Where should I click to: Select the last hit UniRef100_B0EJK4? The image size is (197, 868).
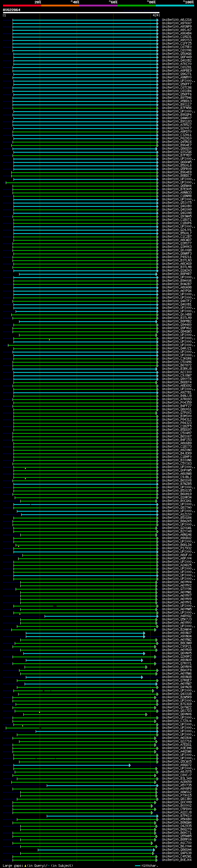click(x=176, y=860)
